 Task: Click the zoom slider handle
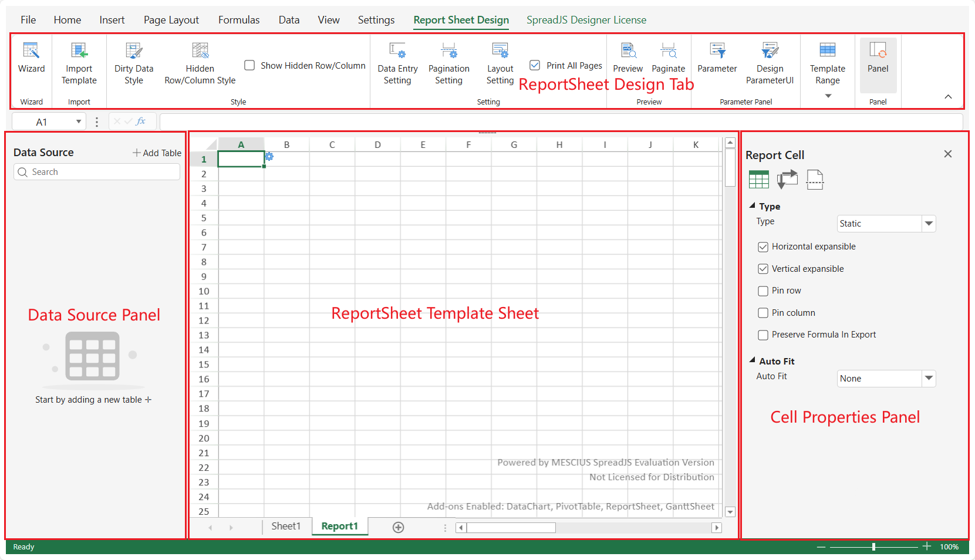(x=873, y=546)
